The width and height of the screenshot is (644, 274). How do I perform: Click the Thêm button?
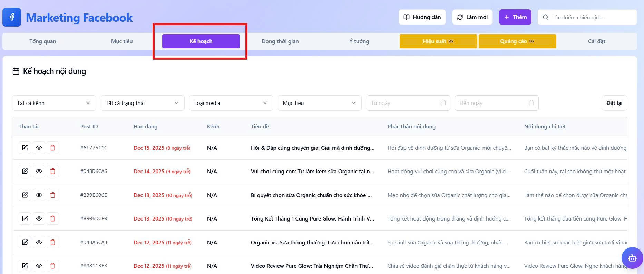[x=515, y=17]
